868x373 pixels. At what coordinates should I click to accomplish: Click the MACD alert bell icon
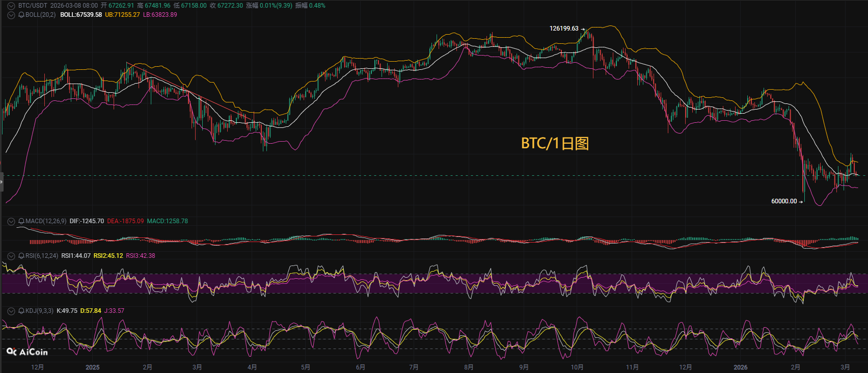pyautogui.click(x=21, y=221)
